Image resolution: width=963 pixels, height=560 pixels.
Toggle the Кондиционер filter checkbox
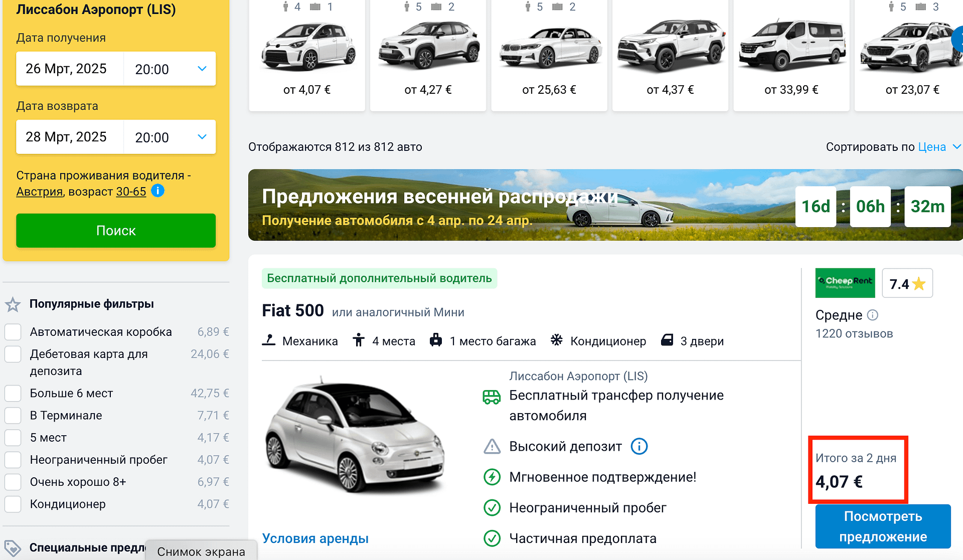[x=13, y=504]
